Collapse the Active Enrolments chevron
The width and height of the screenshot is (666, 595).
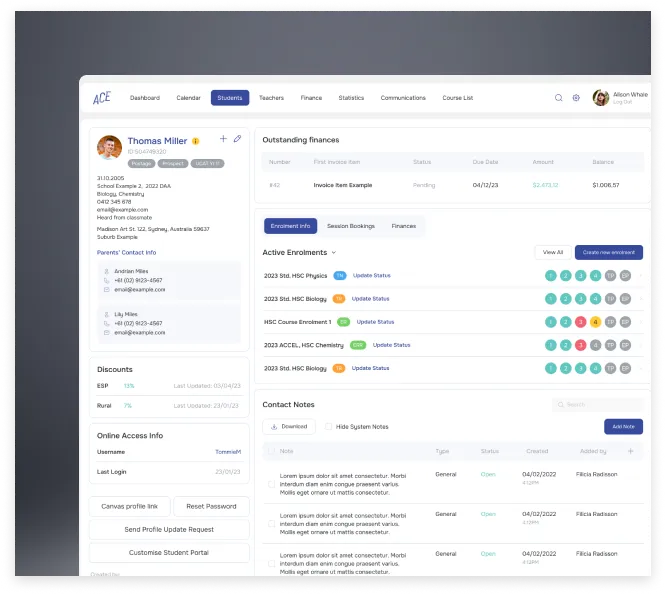[x=334, y=253]
